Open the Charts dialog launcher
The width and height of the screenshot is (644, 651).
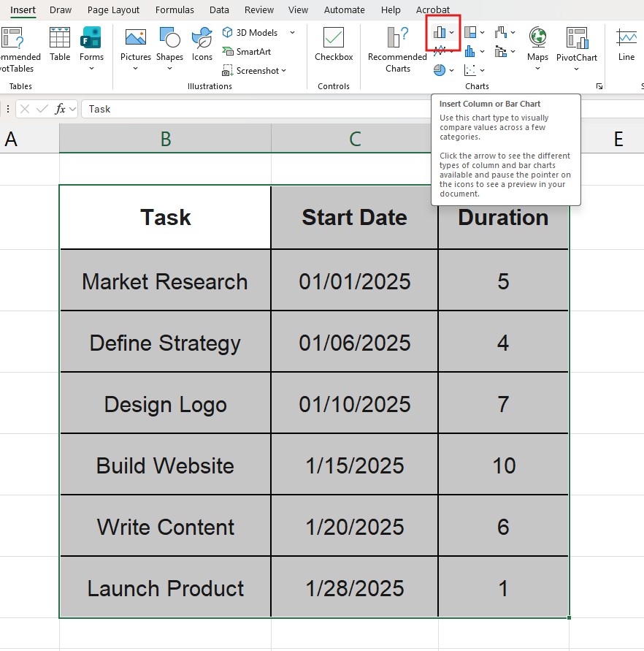point(599,86)
